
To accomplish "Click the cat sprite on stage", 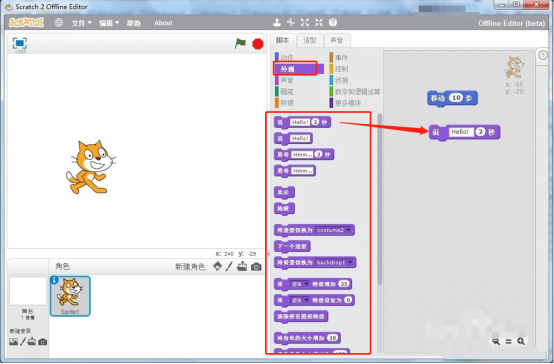I will tap(90, 167).
